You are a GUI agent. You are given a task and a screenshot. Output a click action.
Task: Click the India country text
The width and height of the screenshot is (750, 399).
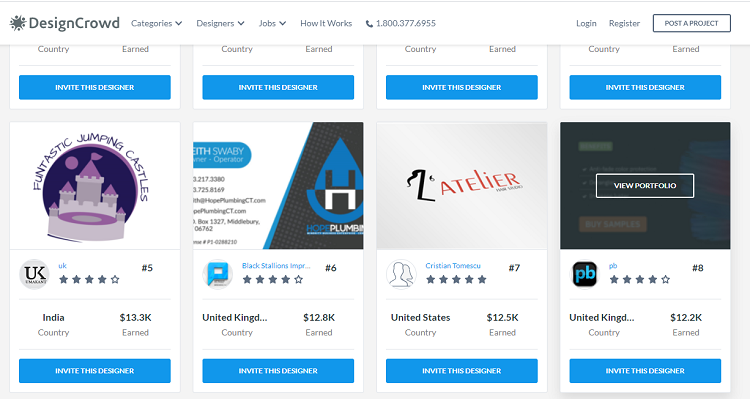point(53,318)
